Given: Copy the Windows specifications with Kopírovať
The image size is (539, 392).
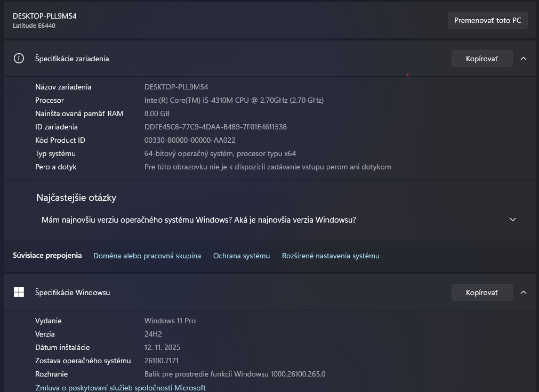Looking at the screenshot, I should [481, 292].
